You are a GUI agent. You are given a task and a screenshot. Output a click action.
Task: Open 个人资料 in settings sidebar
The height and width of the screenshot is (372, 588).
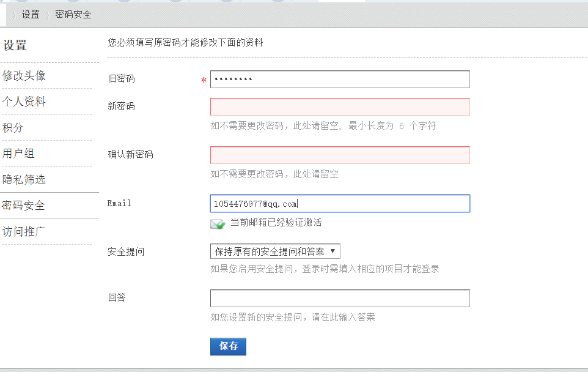pos(24,102)
